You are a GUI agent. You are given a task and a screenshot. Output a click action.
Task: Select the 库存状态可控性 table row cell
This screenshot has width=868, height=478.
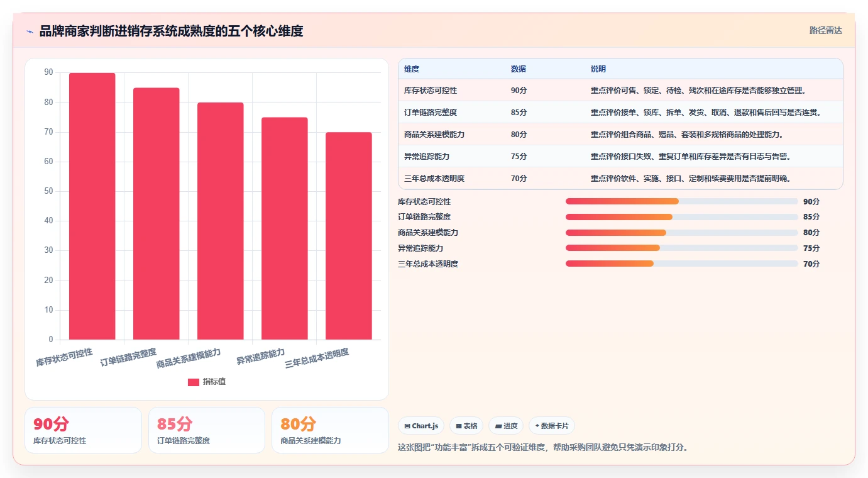pyautogui.click(x=431, y=91)
